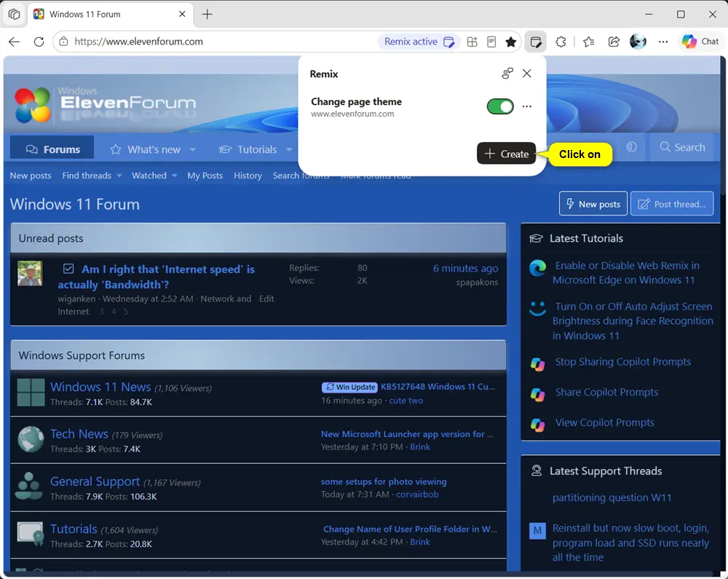
Task: Open Tutorials menu item
Action: (249, 149)
